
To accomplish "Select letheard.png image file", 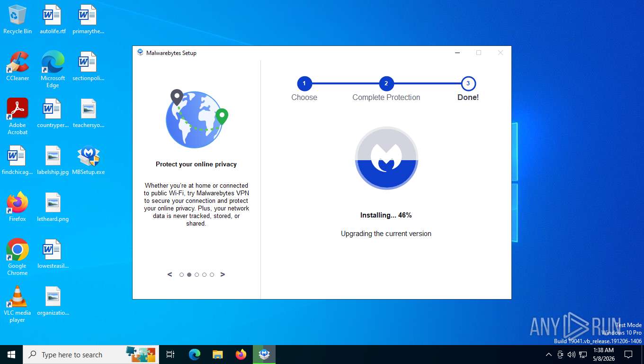I will [x=53, y=207].
